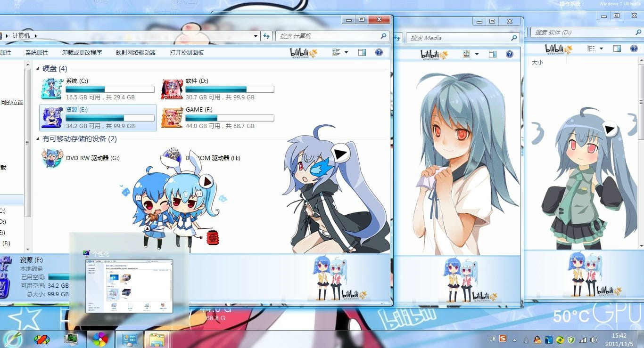Viewport: 644px width, 348px height.
Task: Show hidden tray icons arrow
Action: [x=513, y=340]
